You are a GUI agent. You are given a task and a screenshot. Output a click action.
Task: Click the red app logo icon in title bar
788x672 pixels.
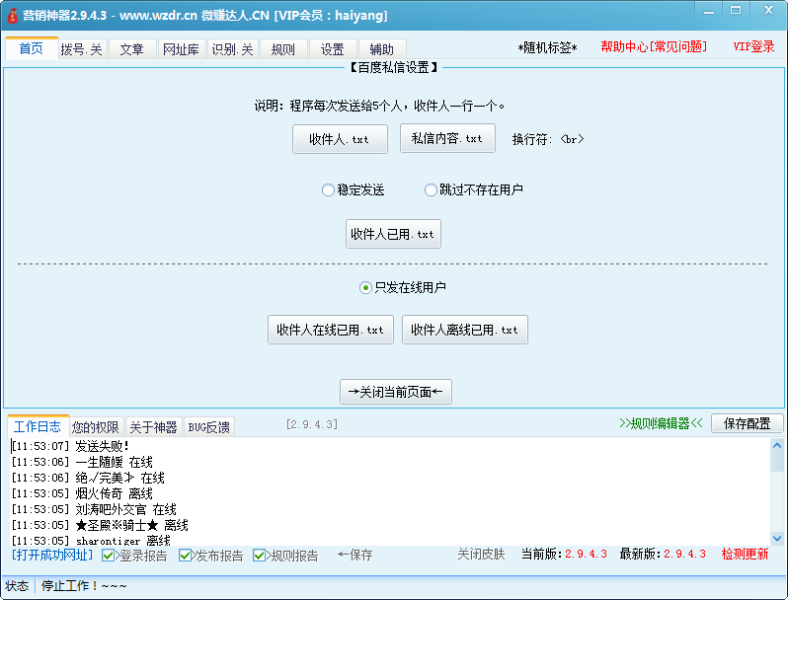click(13, 15)
